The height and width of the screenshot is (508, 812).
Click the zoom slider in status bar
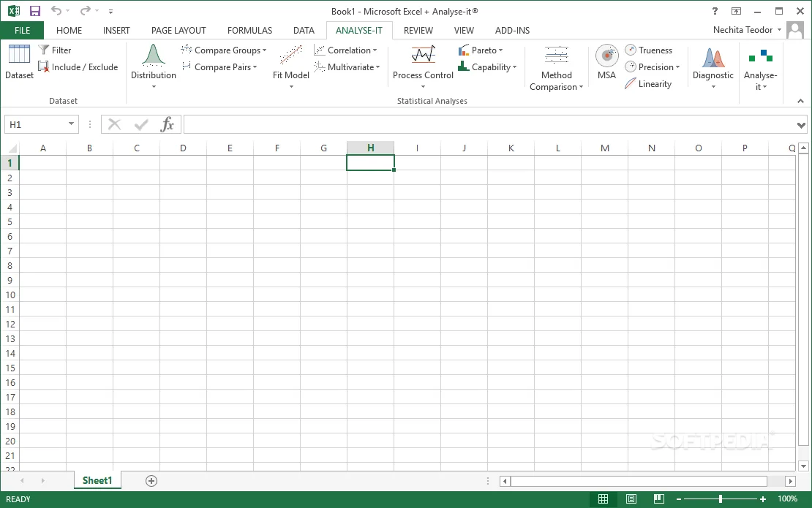[721, 499]
